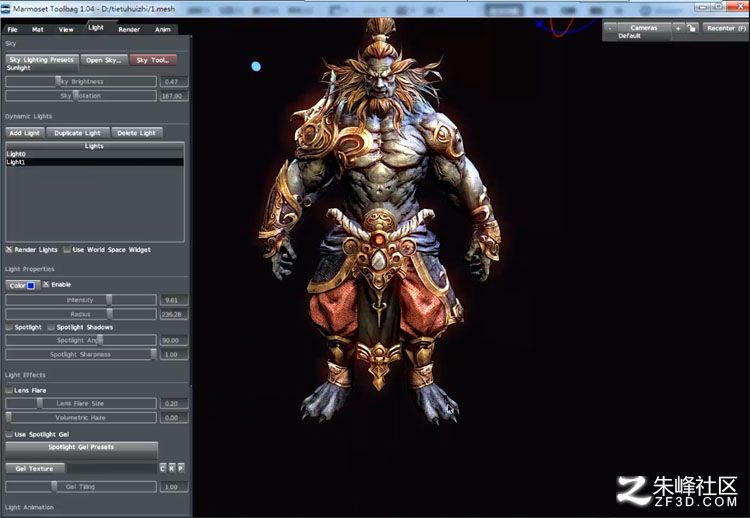750x518 pixels.
Task: Click the Recenter (F) button
Action: click(x=726, y=28)
